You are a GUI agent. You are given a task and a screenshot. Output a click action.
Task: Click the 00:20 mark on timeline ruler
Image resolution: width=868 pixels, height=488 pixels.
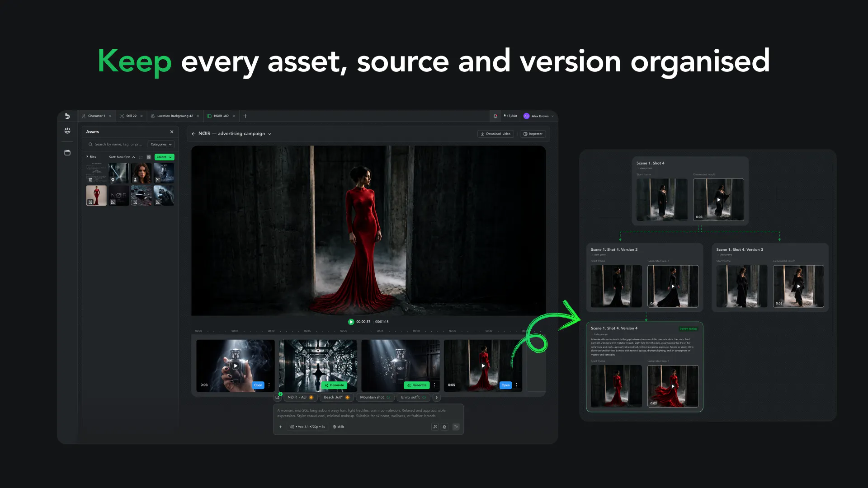tap(344, 331)
